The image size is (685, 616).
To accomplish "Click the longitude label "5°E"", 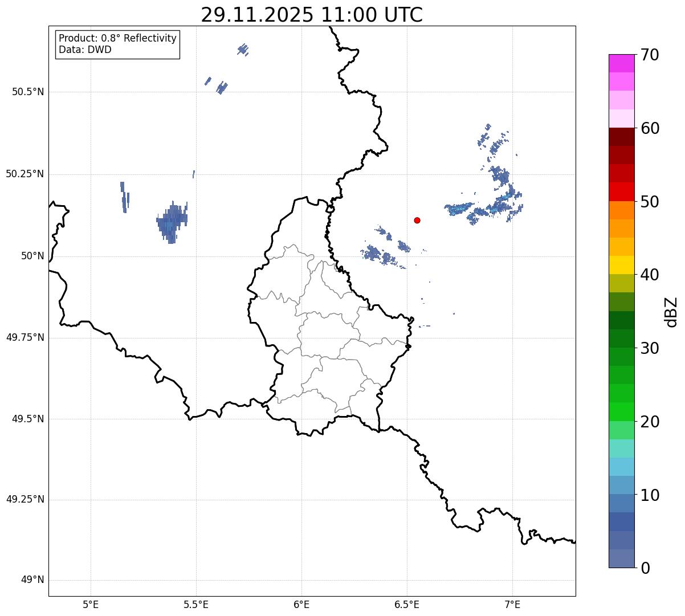I will coord(91,604).
